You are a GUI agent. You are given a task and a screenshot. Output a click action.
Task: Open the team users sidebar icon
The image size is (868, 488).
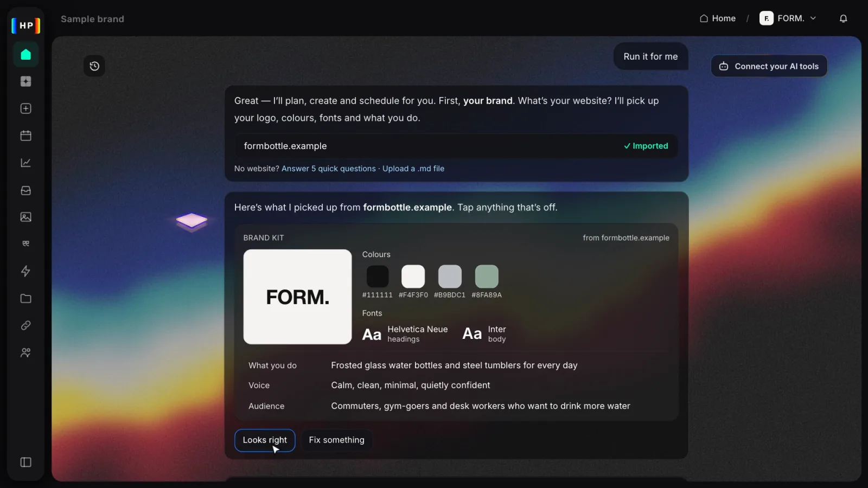25,352
